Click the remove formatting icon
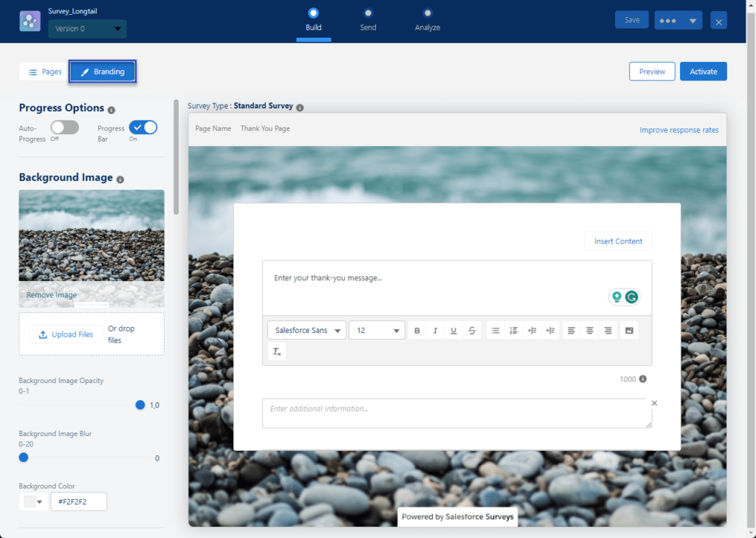Image resolution: width=756 pixels, height=538 pixels. point(277,352)
